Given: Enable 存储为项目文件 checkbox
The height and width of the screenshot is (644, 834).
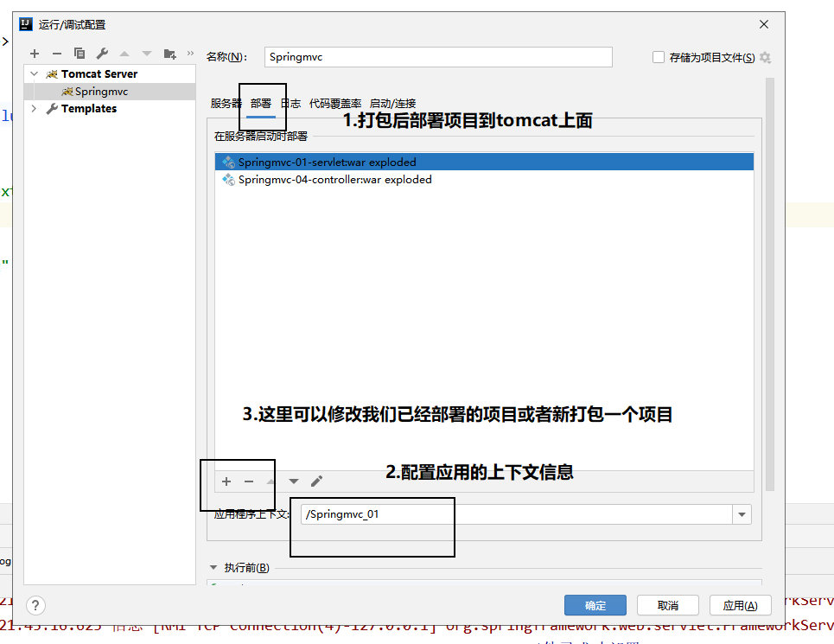Looking at the screenshot, I should pos(659,57).
